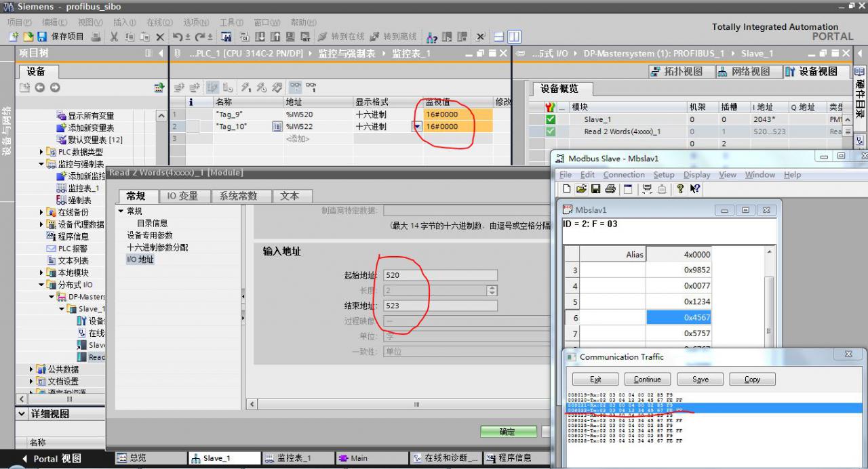Switch to 拓扑视图 topology view
Screen dimensions: 868x469
point(681,71)
